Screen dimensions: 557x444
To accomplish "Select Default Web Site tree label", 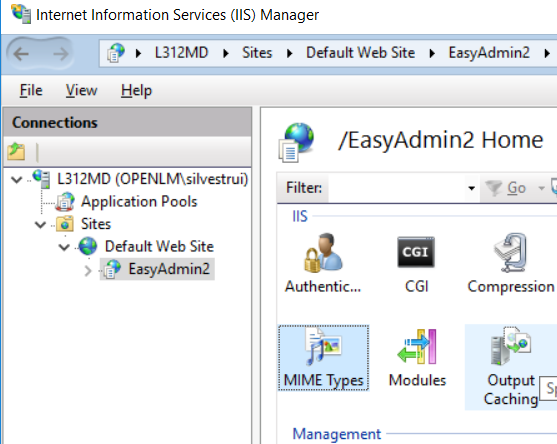I will pos(159,246).
